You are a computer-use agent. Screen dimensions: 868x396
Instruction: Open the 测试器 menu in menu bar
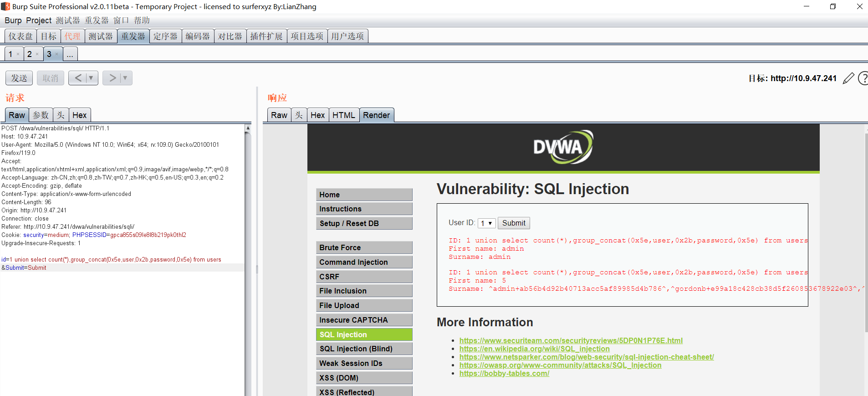(68, 21)
